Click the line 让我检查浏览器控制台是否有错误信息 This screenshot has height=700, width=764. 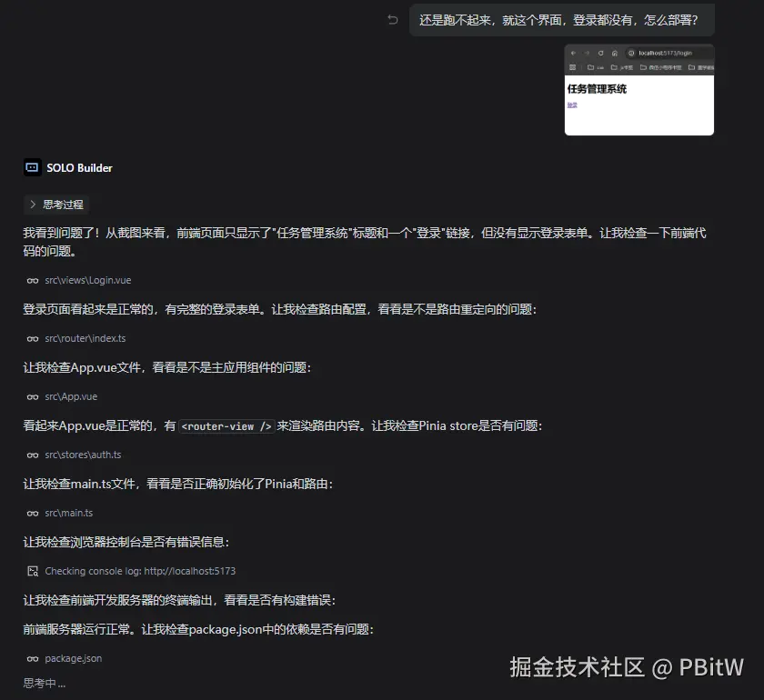[126, 542]
